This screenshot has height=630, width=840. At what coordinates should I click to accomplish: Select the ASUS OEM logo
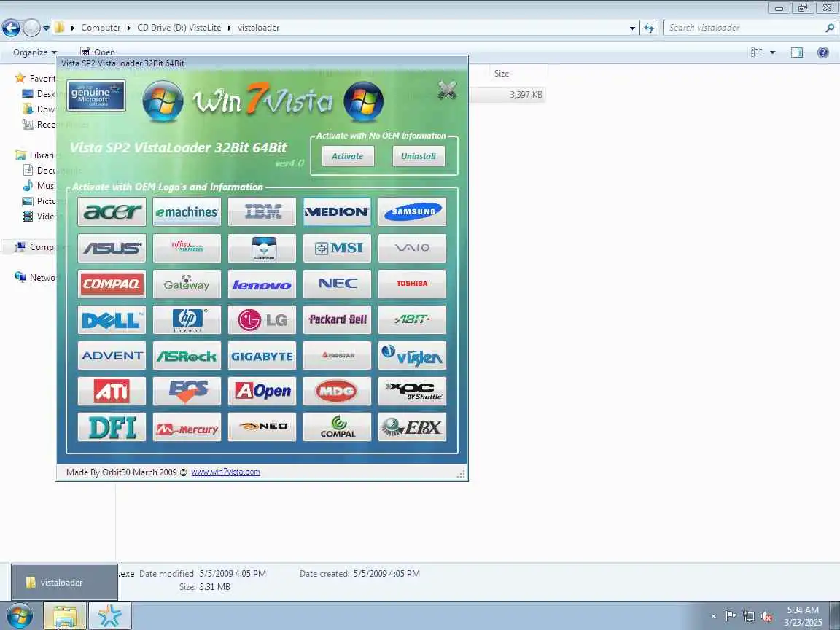click(x=112, y=248)
